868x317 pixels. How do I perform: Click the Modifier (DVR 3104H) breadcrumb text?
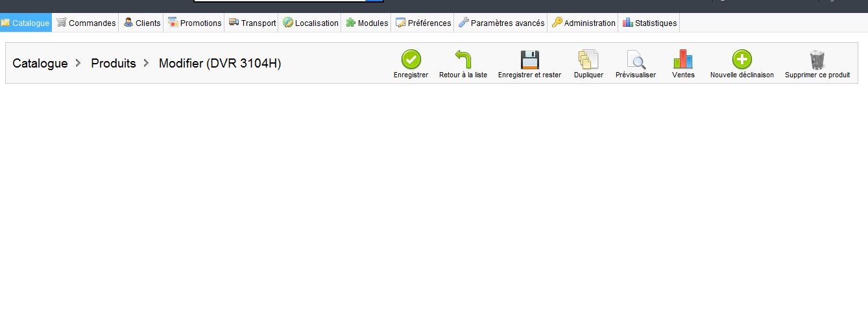(x=220, y=63)
